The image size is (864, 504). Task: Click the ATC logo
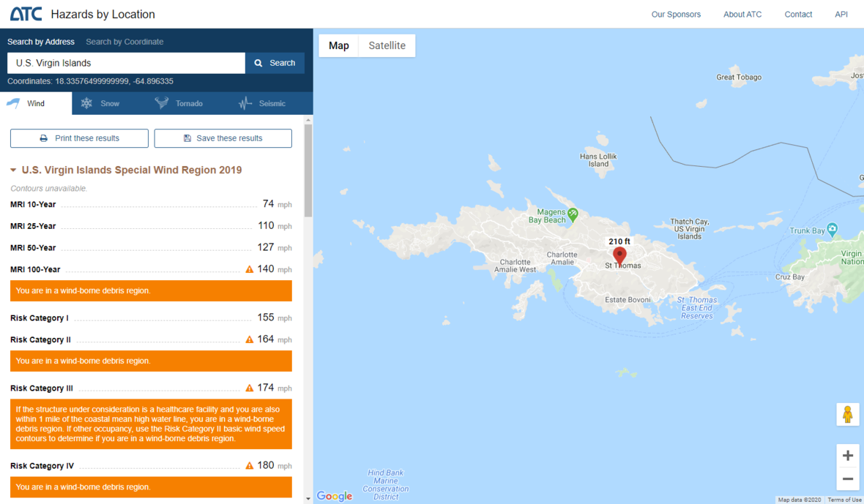coord(26,14)
